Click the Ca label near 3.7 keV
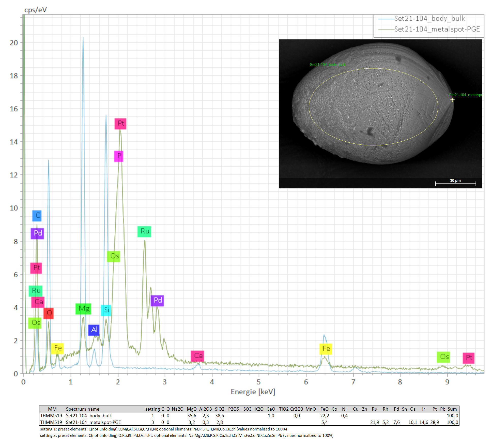Image resolution: width=492 pixels, height=448 pixels. (x=198, y=356)
